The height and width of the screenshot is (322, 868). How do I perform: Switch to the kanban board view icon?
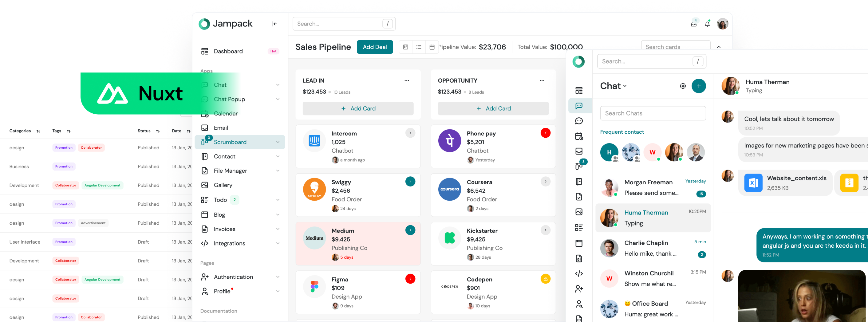coord(406,47)
